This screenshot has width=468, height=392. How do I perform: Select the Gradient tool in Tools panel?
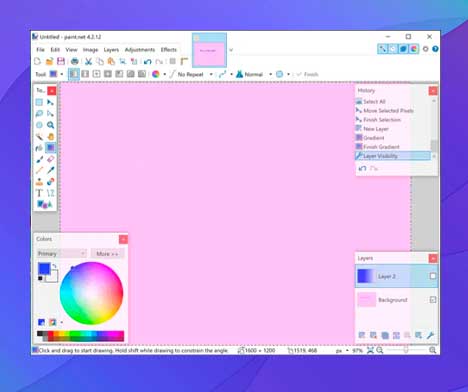pos(50,148)
